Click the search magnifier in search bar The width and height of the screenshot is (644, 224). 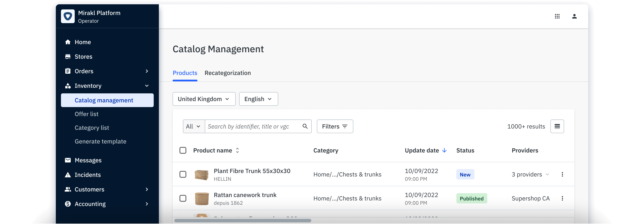click(x=305, y=127)
